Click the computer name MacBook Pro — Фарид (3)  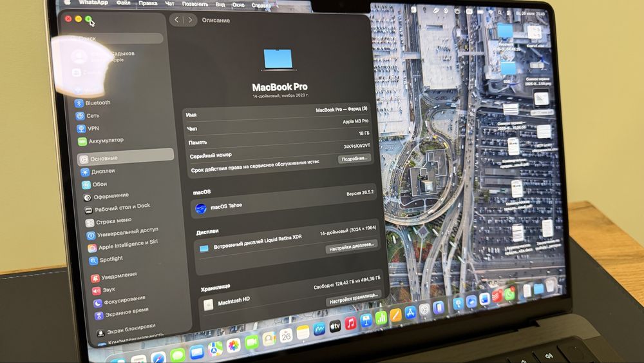(x=341, y=110)
